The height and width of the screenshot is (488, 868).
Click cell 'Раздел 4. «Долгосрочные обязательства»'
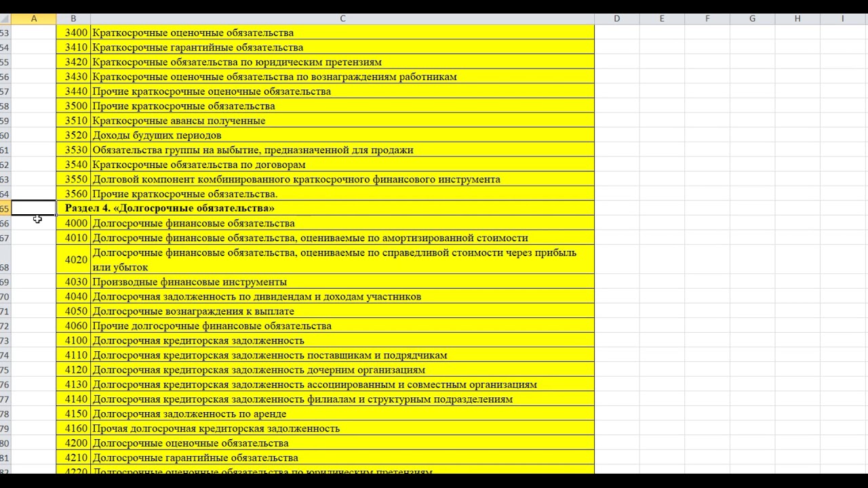tap(325, 208)
